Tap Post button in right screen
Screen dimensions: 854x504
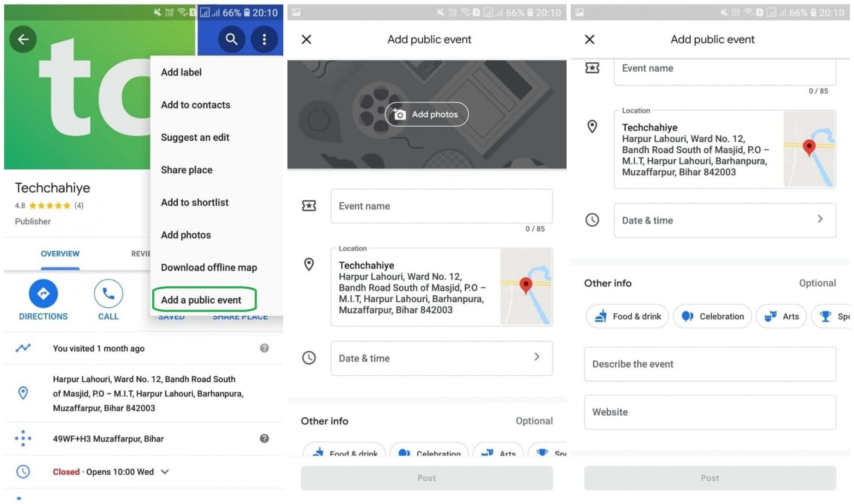click(710, 478)
